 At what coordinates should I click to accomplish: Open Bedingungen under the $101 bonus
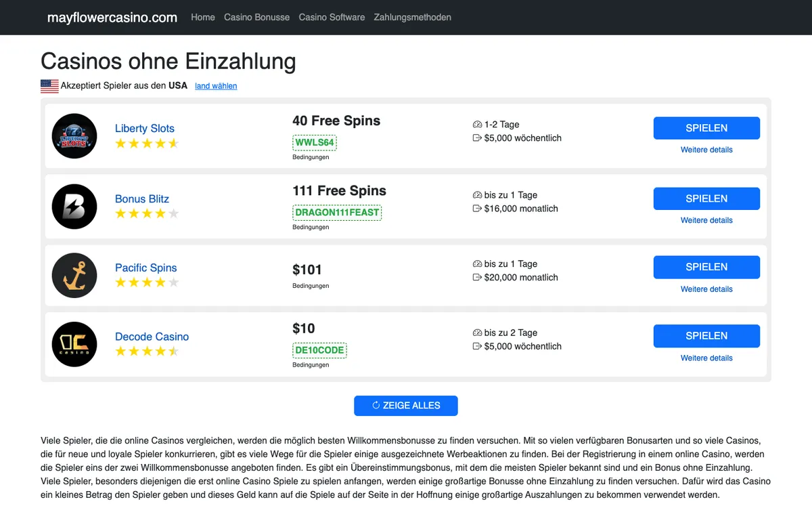(311, 286)
